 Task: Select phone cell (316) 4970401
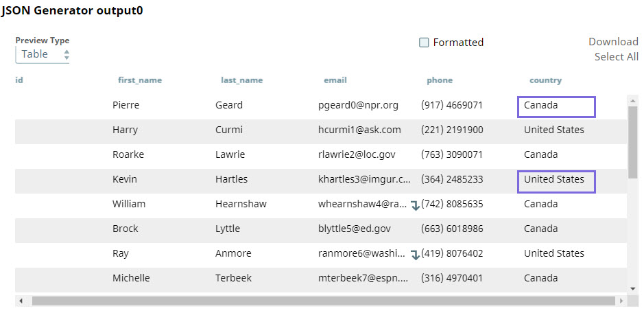point(452,278)
